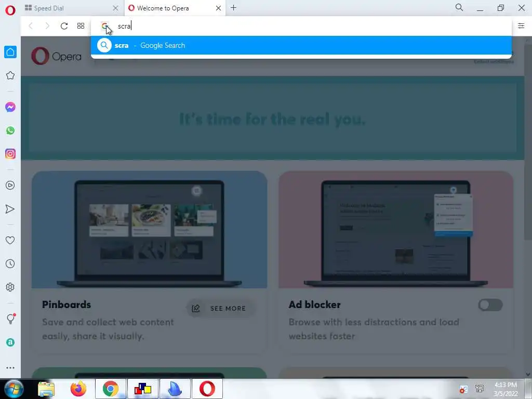Viewport: 532px width, 399px height.
Task: Go forward with the forward arrow
Action: click(x=47, y=26)
